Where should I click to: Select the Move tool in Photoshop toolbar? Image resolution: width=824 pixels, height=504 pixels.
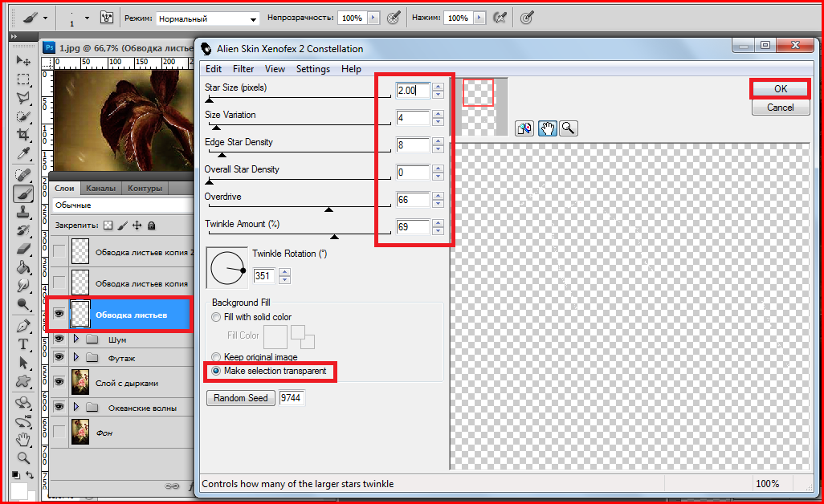pyautogui.click(x=23, y=60)
